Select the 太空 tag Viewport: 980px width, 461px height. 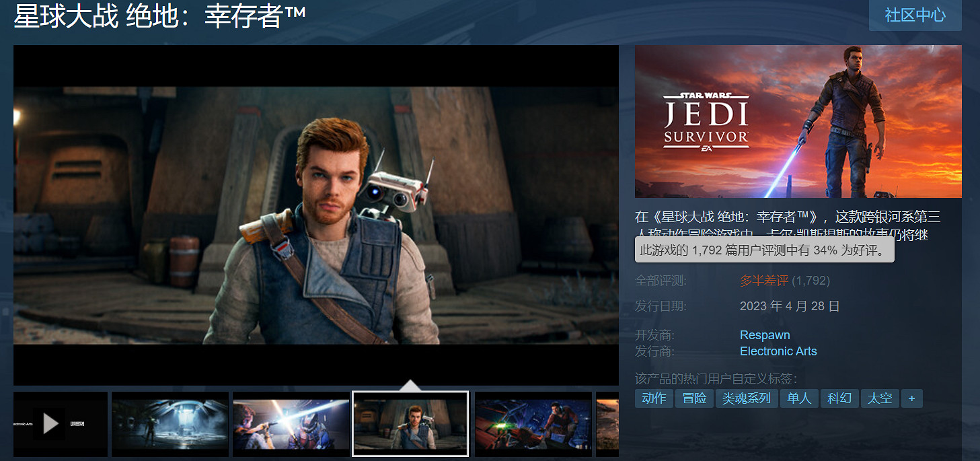coord(880,398)
